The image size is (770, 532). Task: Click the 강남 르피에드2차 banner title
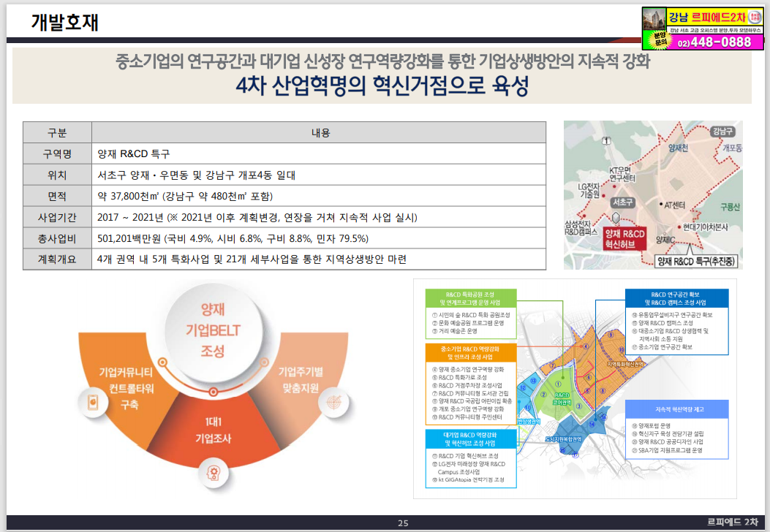click(708, 18)
